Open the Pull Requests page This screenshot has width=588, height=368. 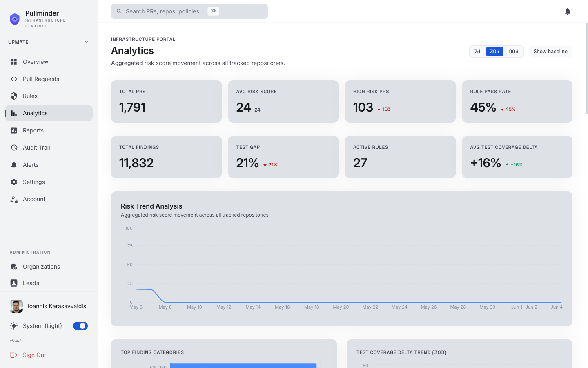pos(49,79)
